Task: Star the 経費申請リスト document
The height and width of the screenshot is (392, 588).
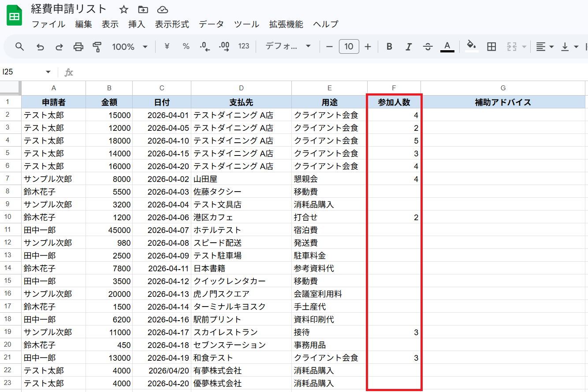Action: point(124,9)
